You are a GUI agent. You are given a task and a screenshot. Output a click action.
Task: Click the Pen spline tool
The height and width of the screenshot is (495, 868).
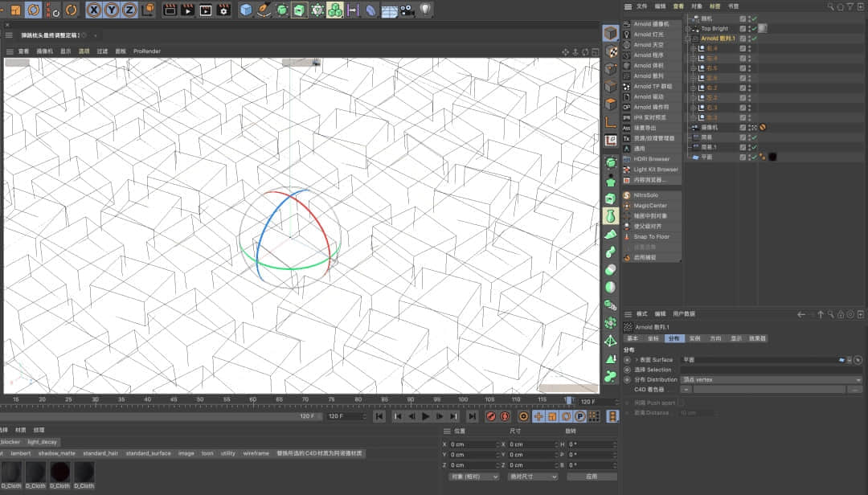click(264, 10)
